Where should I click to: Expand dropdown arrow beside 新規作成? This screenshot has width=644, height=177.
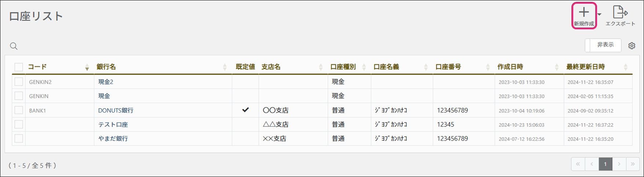tap(600, 15)
